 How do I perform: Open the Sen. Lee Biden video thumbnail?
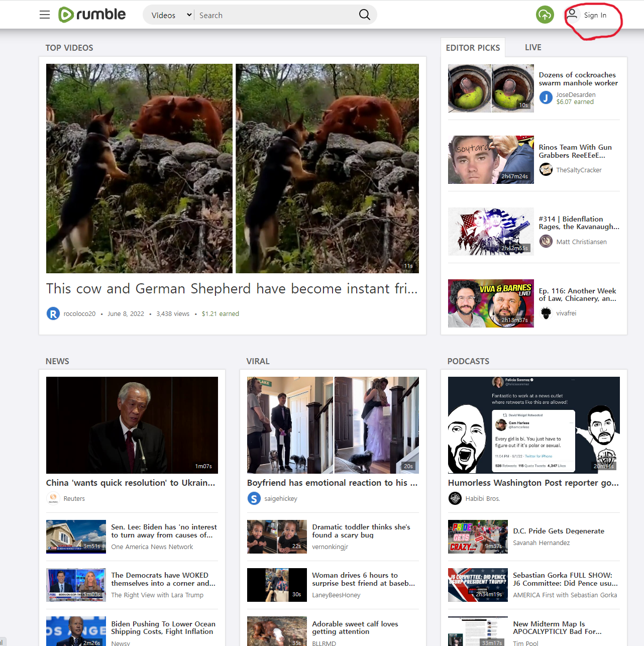point(76,536)
